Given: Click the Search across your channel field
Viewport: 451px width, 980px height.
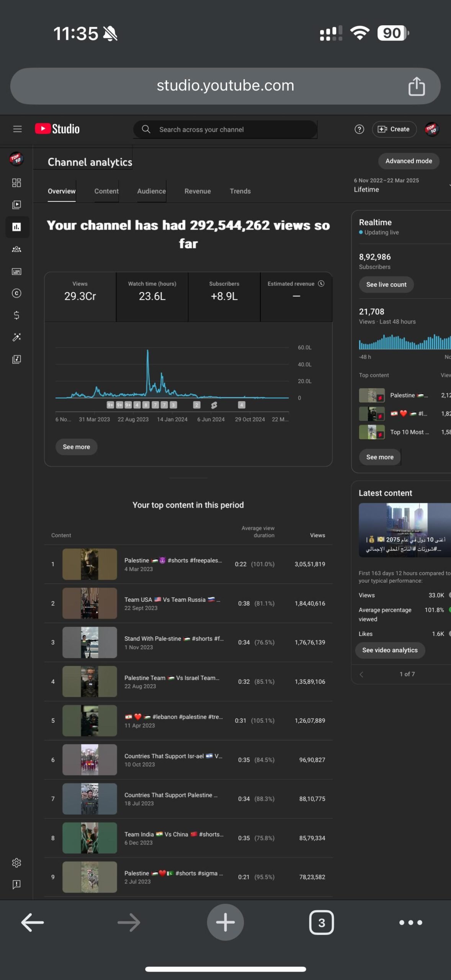Looking at the screenshot, I should [225, 129].
